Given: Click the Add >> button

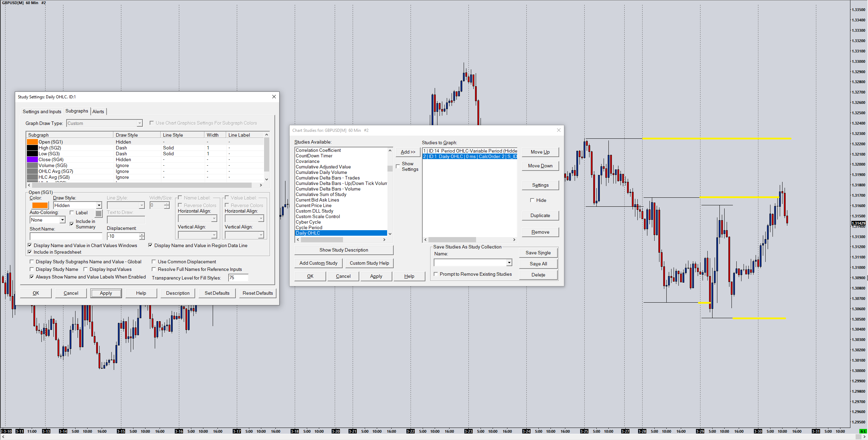Looking at the screenshot, I should (x=408, y=152).
